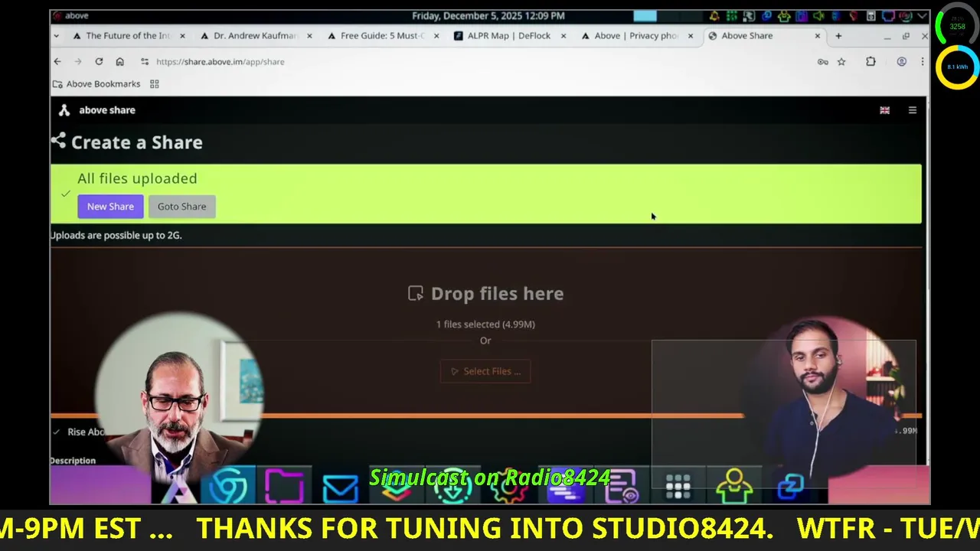Viewport: 980px width, 551px height.
Task: Open the above menu in top panel
Action: (70, 16)
